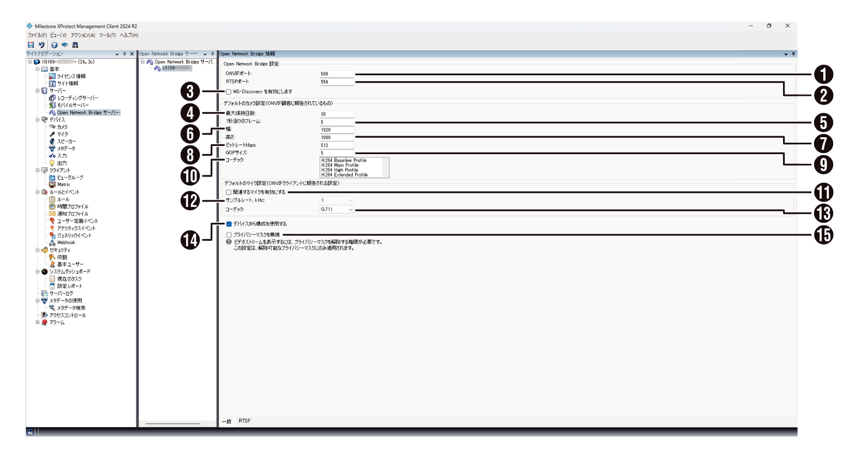
Task: Close the サイトナビゲーション pane
Action: click(132, 54)
